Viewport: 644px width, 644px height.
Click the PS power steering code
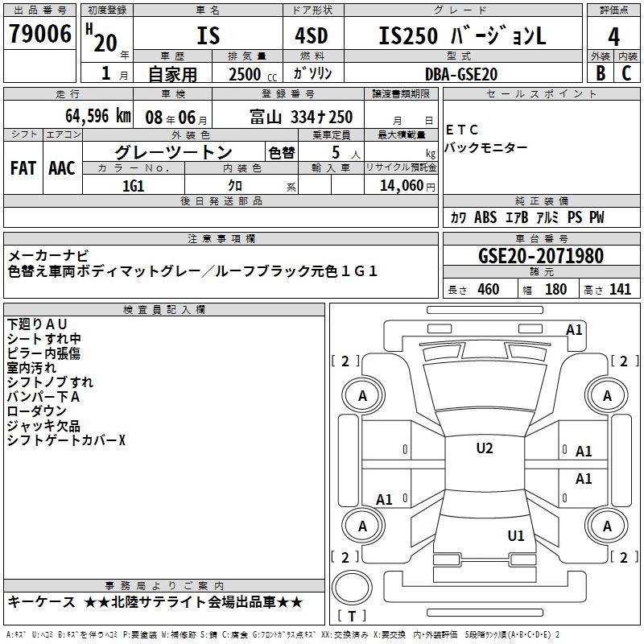pyautogui.click(x=575, y=217)
